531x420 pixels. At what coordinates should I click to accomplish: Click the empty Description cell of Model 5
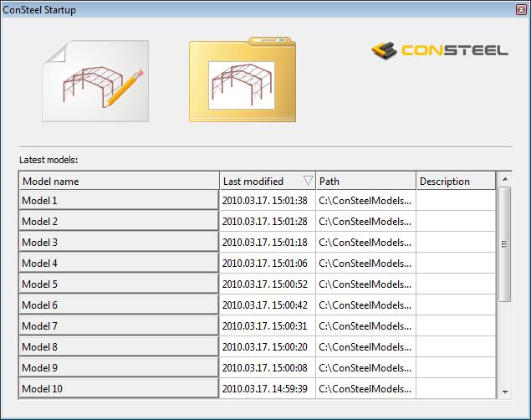tap(456, 284)
